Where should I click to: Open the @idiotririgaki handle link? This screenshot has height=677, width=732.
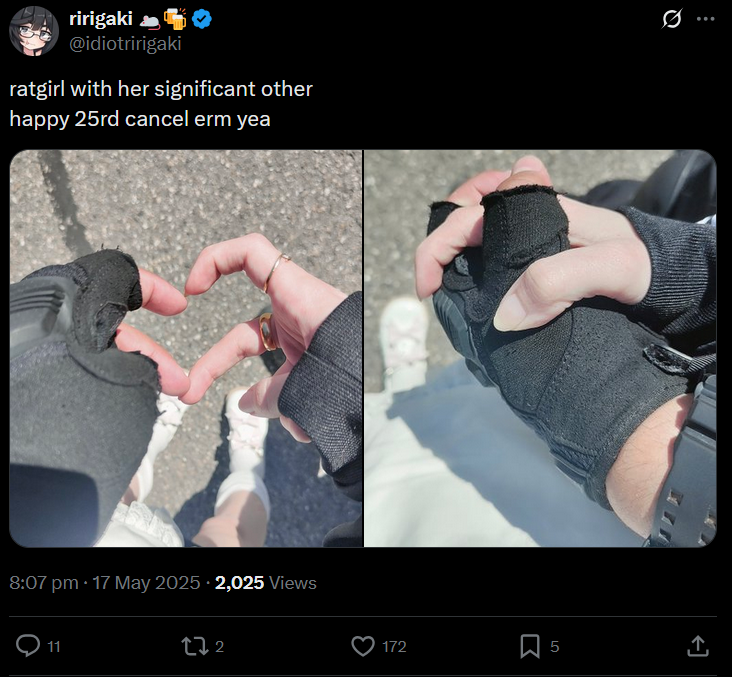pos(125,43)
